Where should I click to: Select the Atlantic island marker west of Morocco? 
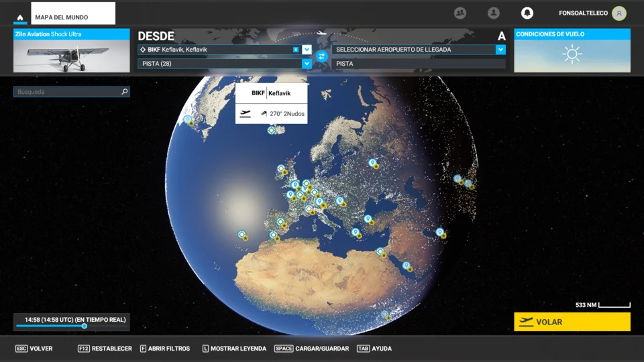[x=243, y=235]
